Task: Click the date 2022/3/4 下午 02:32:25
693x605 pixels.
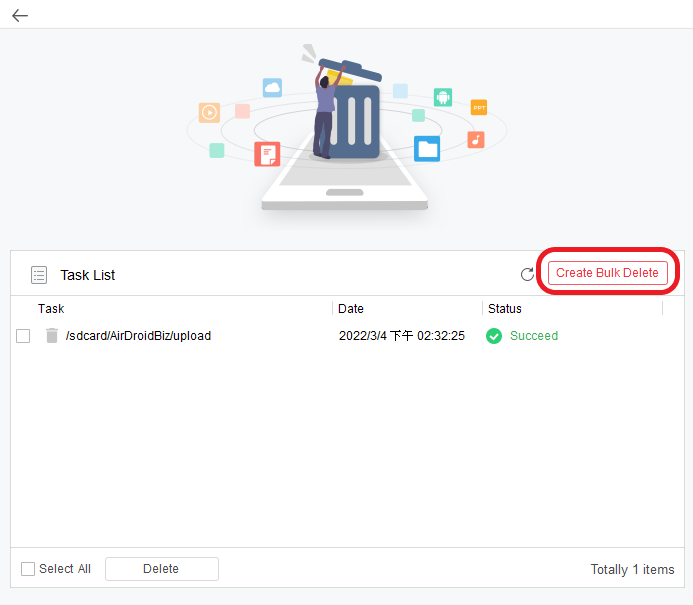Action: [402, 336]
